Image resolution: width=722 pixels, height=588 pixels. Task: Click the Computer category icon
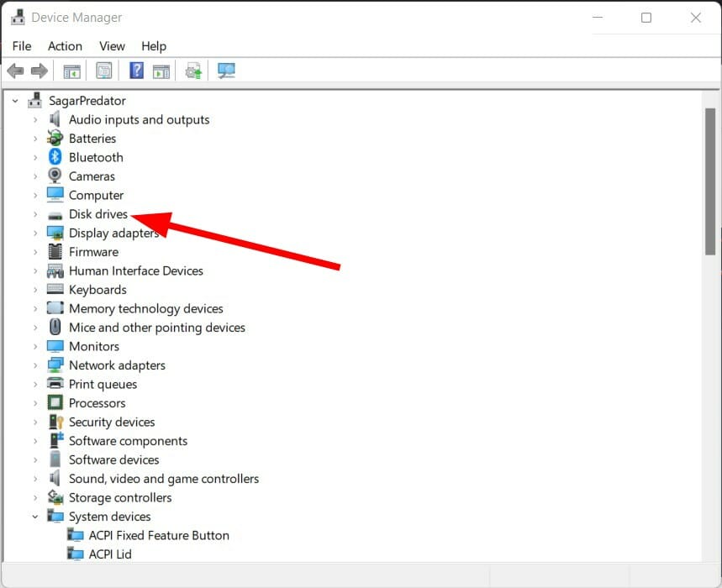(x=55, y=195)
